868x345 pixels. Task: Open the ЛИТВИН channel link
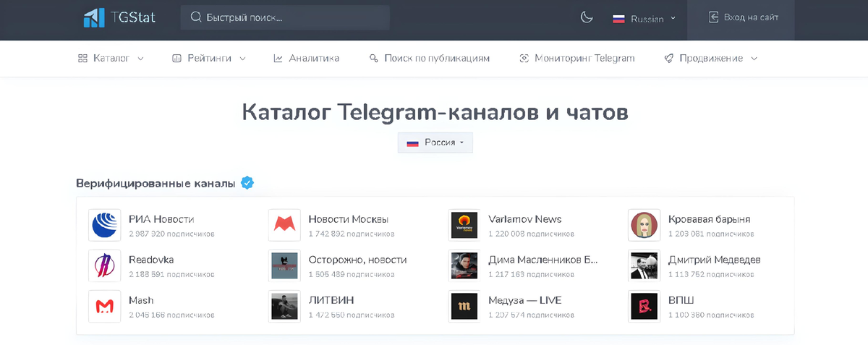(333, 300)
